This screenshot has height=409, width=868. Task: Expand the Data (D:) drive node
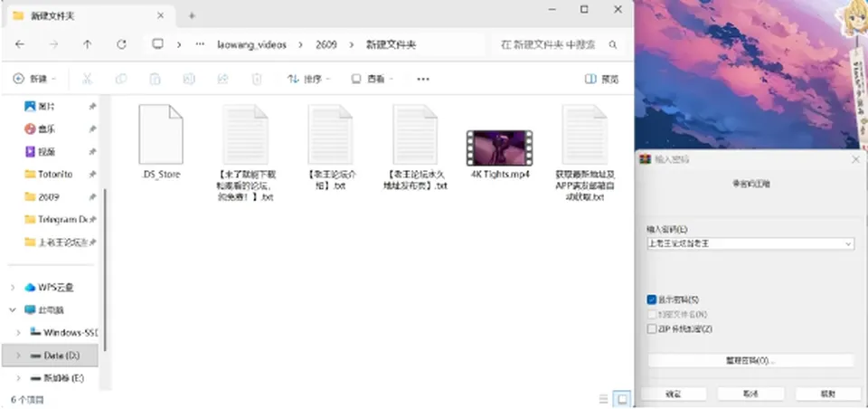[18, 356]
